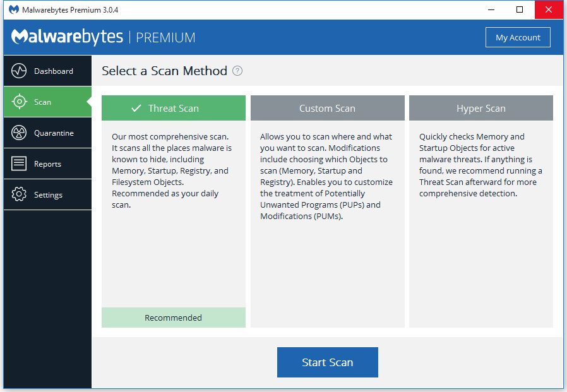Viewport: 567px width, 392px height.
Task: Select the Scan sidebar item
Action: 47,102
